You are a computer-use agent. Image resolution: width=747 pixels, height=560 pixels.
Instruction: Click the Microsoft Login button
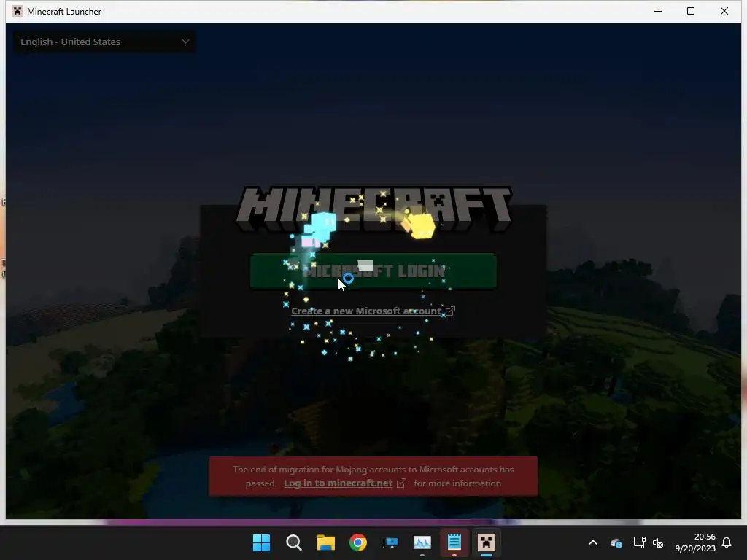(x=373, y=271)
